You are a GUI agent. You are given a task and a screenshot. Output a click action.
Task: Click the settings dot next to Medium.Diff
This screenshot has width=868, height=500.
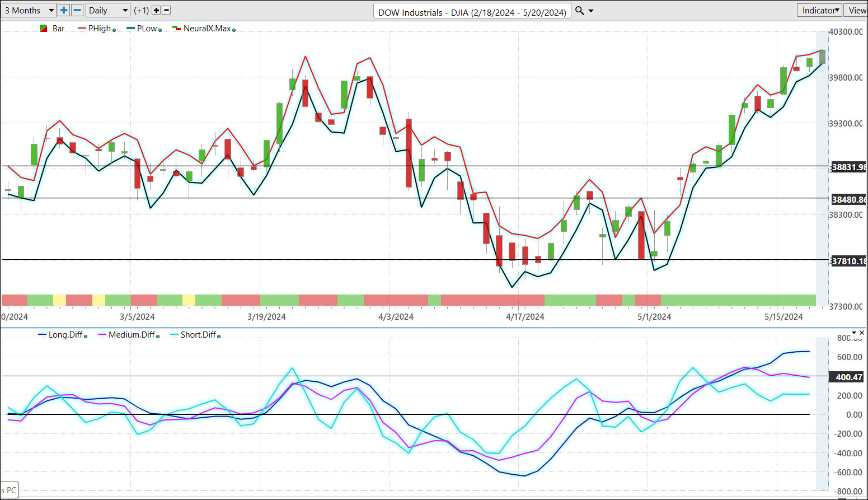pos(158,337)
